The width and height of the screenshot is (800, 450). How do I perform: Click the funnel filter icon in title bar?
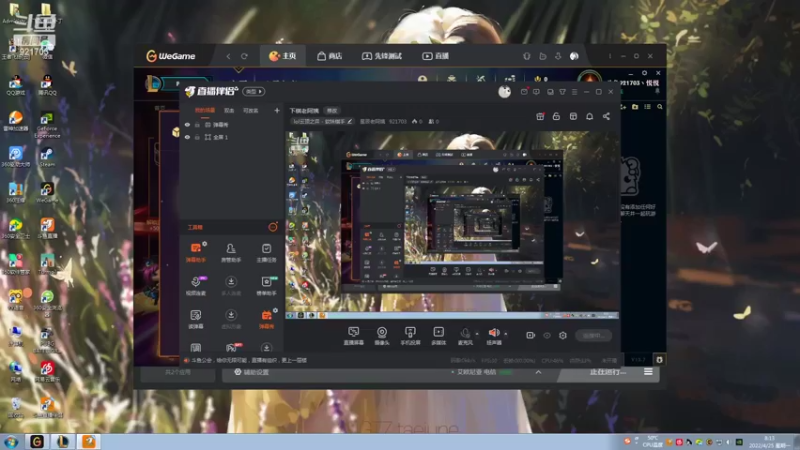pos(562,92)
